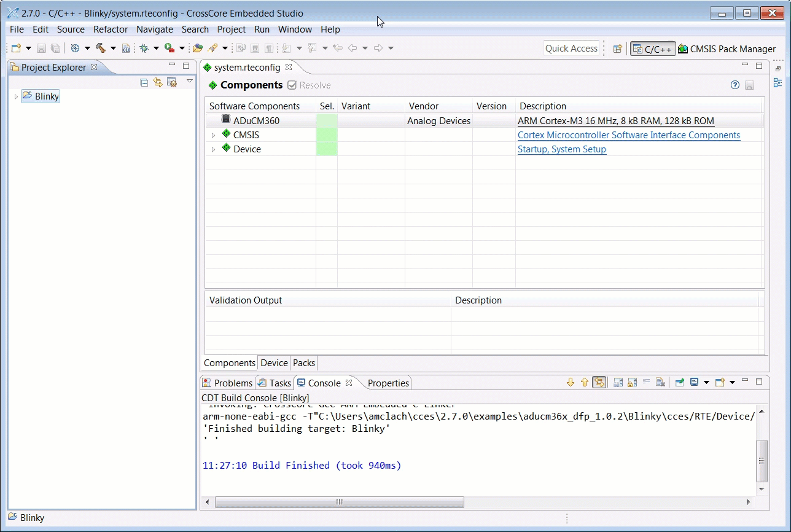
Task: Click the Software Components column header
Action: 260,106
